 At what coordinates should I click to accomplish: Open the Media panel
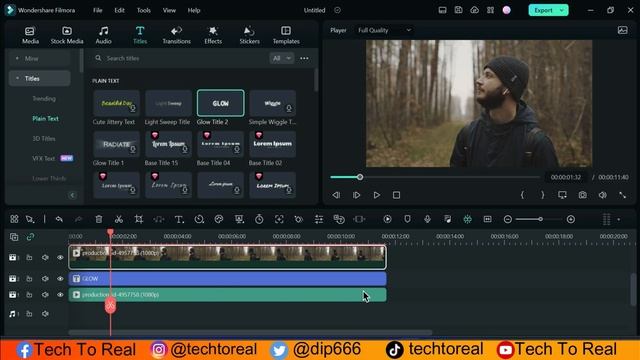click(x=30, y=35)
